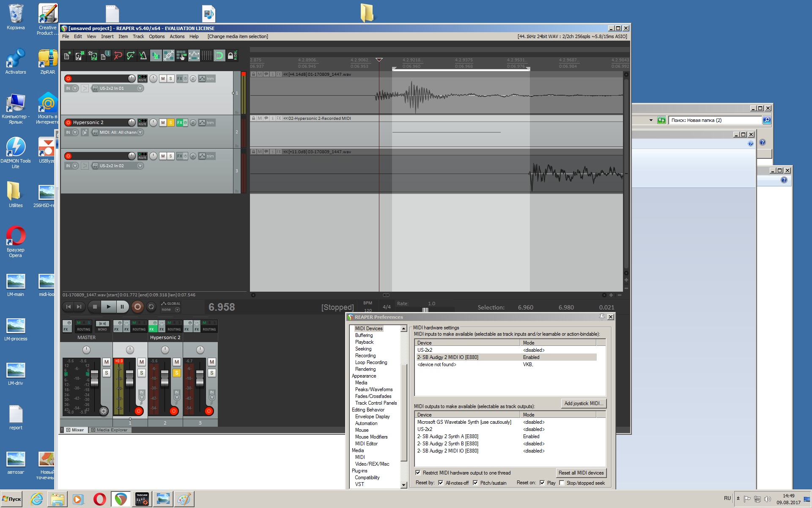Enable Stop/stopped seek reset checkbox
This screenshot has width=812, height=508.
click(562, 483)
